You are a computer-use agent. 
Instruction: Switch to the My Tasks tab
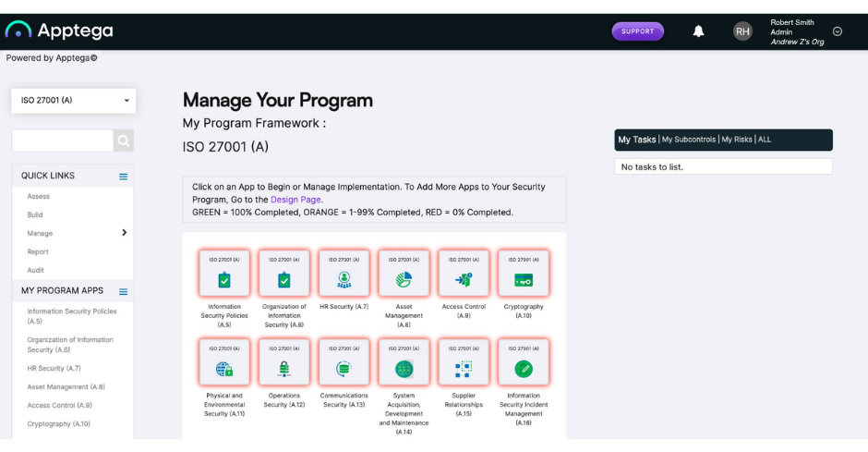click(636, 140)
